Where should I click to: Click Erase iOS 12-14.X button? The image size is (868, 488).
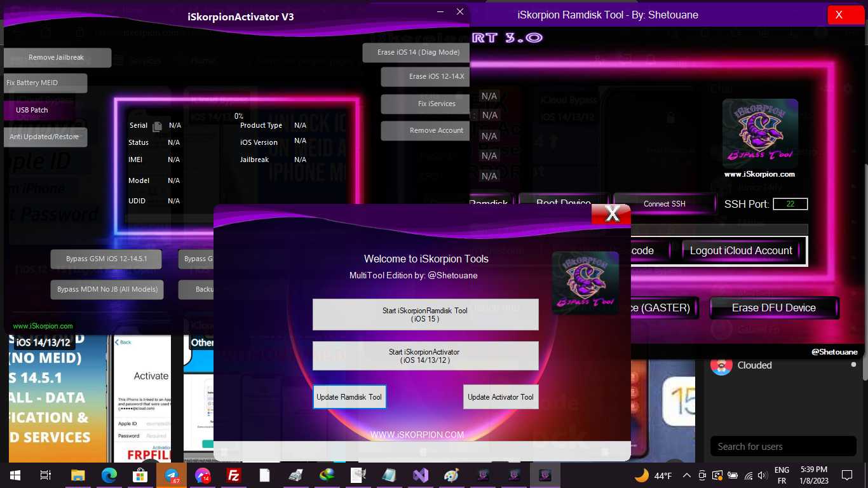[x=426, y=76]
